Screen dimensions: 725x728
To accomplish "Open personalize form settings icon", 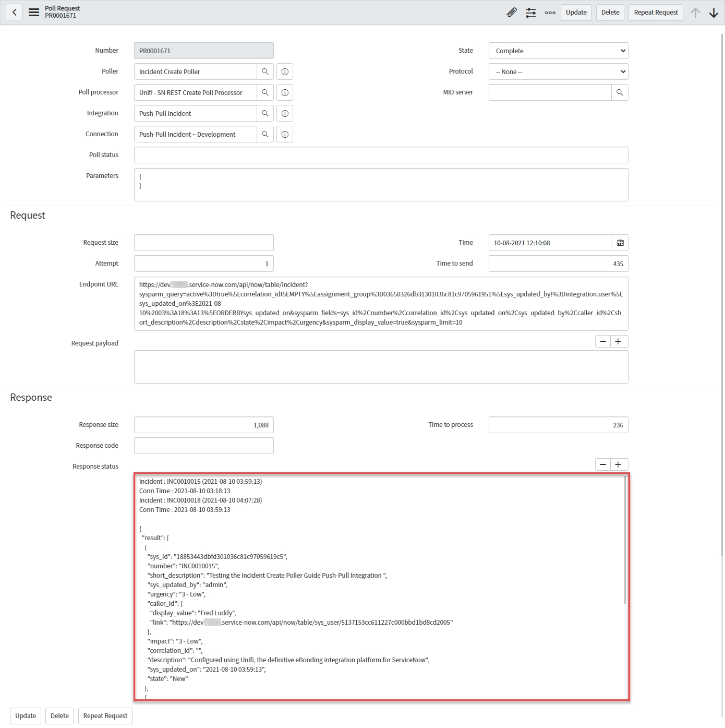I will (531, 13).
